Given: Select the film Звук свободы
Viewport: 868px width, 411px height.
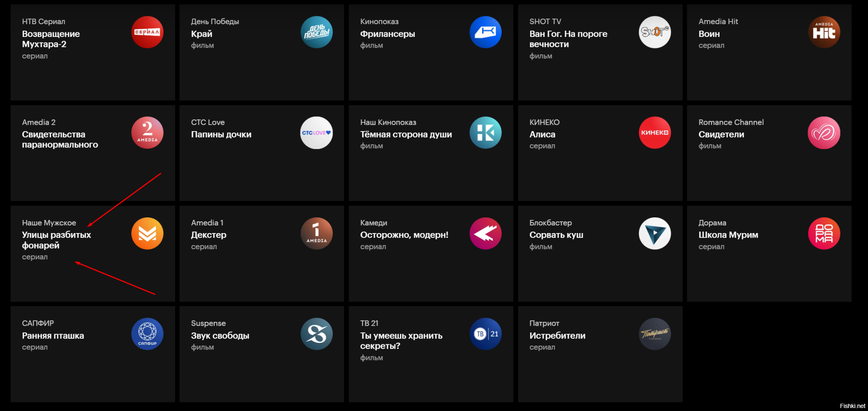Looking at the screenshot, I should tap(220, 336).
